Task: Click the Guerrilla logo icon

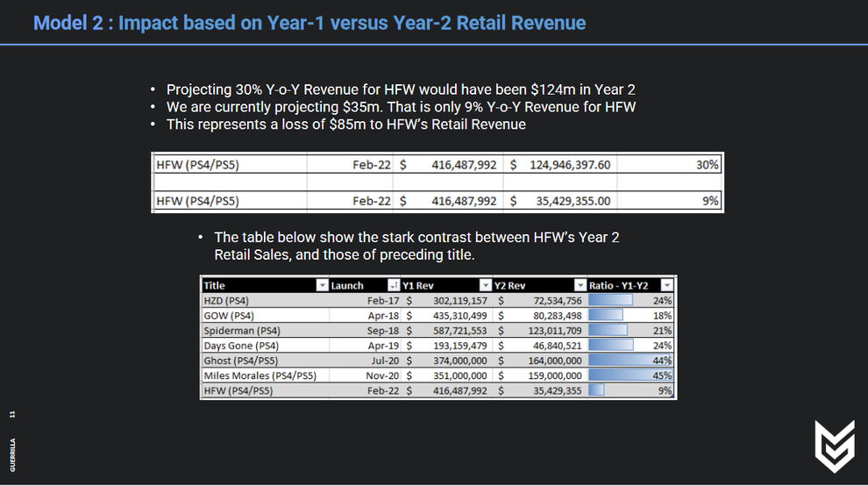Action: tap(835, 447)
